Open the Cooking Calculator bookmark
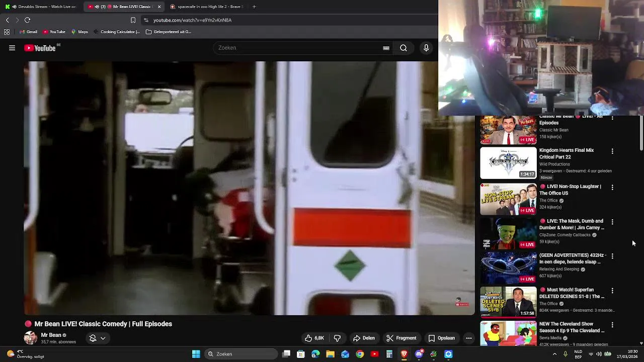Image resolution: width=644 pixels, height=362 pixels. [116, 32]
